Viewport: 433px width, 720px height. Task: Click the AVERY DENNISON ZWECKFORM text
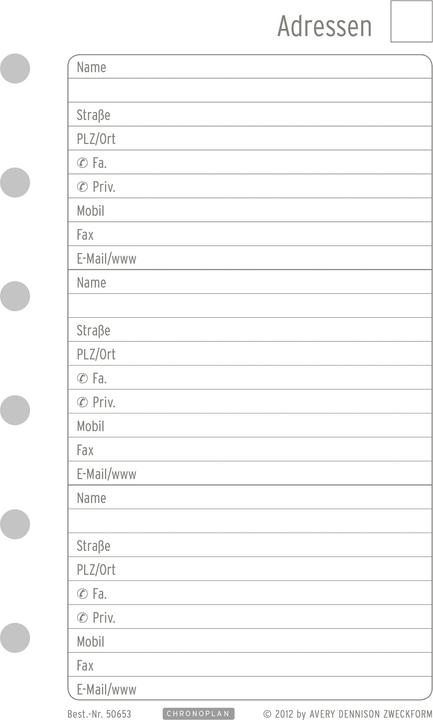371,714
